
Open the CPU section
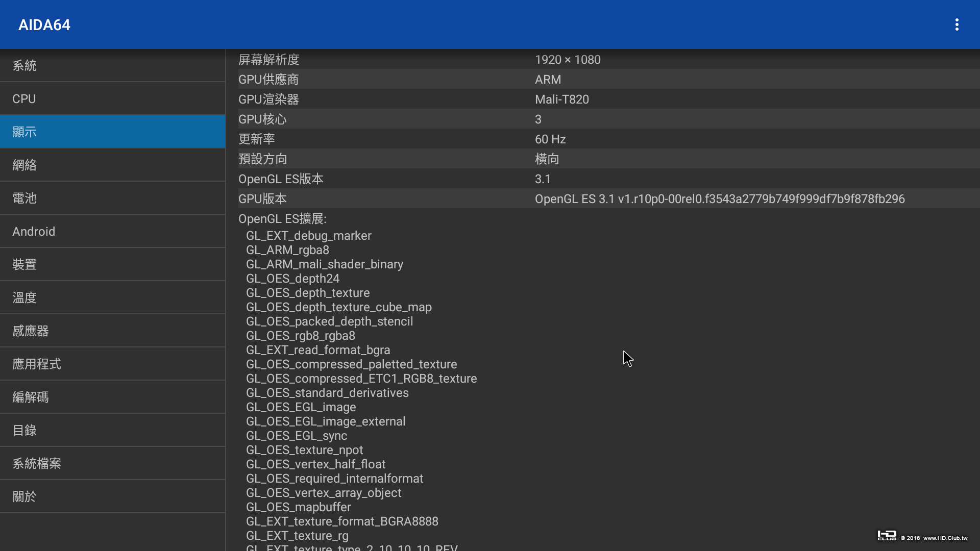[x=112, y=98]
